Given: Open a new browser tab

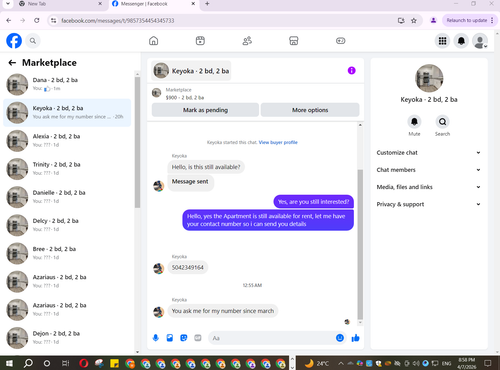Looking at the screenshot, I should (207, 4).
